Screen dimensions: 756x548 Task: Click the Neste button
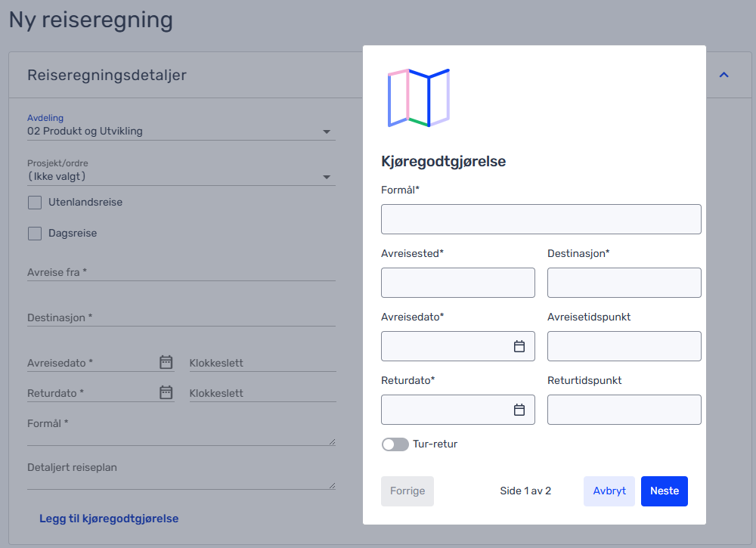click(x=664, y=491)
